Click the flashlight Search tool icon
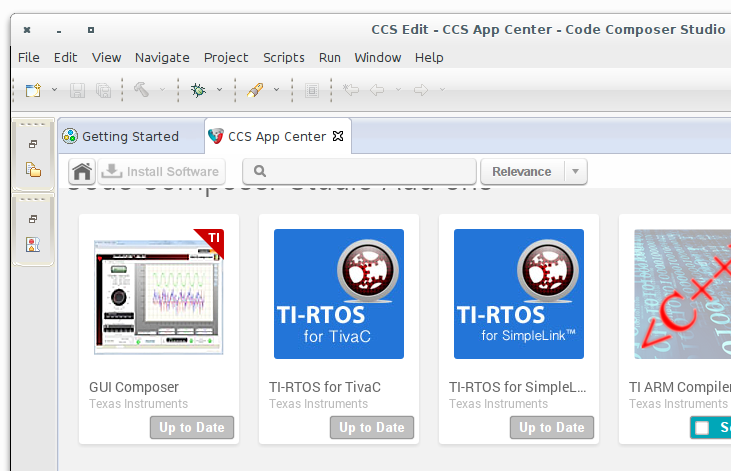 255,90
